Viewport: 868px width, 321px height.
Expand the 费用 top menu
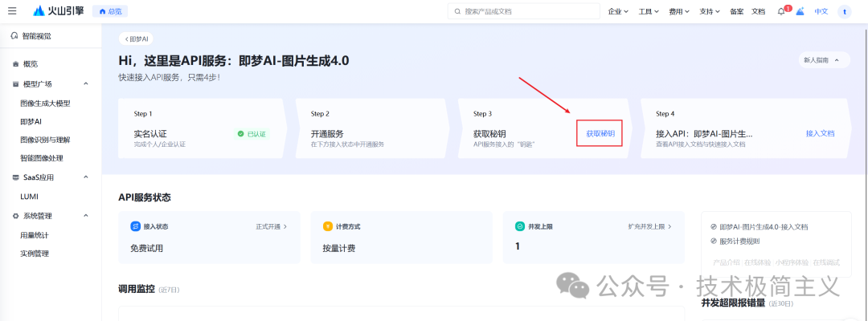coord(679,11)
